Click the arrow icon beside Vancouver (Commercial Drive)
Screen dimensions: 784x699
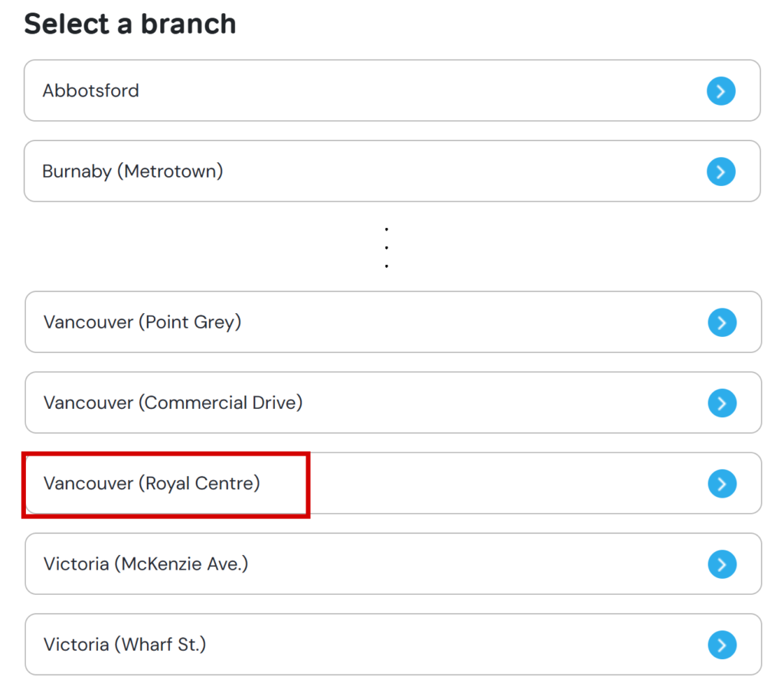point(721,403)
